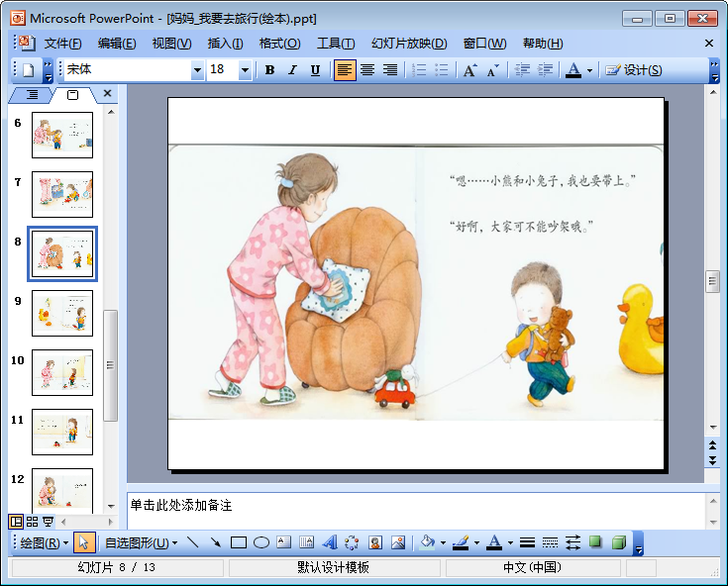The height and width of the screenshot is (586, 728).
Task: Apply font color from formatting toolbar
Action: point(573,70)
